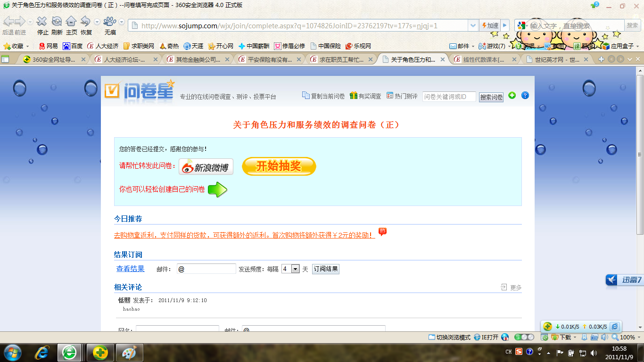Refresh the page with the 刷新 icon
644x362 pixels.
57,21
